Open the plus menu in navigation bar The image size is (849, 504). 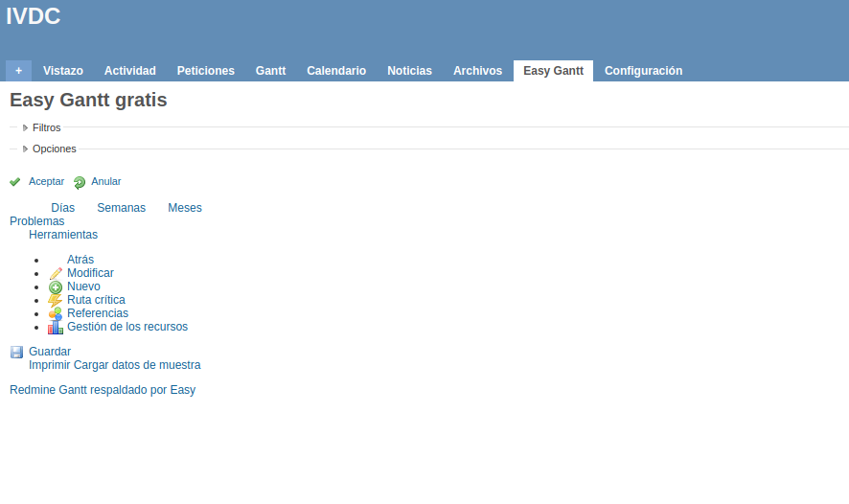coord(18,71)
